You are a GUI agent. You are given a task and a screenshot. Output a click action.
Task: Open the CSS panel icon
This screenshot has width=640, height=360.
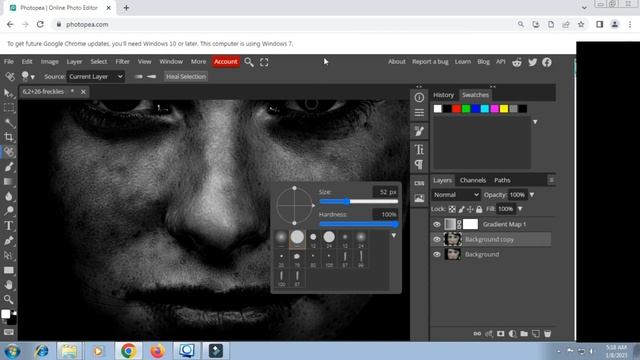tap(419, 183)
